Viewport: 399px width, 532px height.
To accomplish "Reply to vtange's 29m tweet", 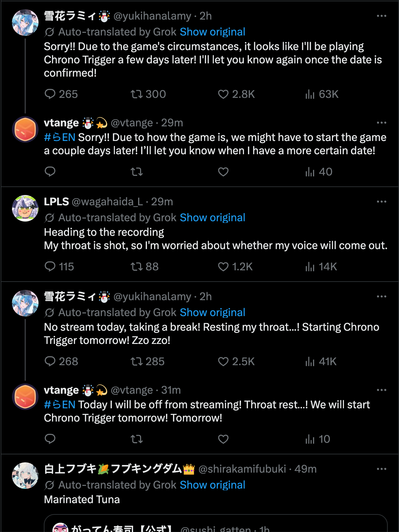I will tap(50, 171).
